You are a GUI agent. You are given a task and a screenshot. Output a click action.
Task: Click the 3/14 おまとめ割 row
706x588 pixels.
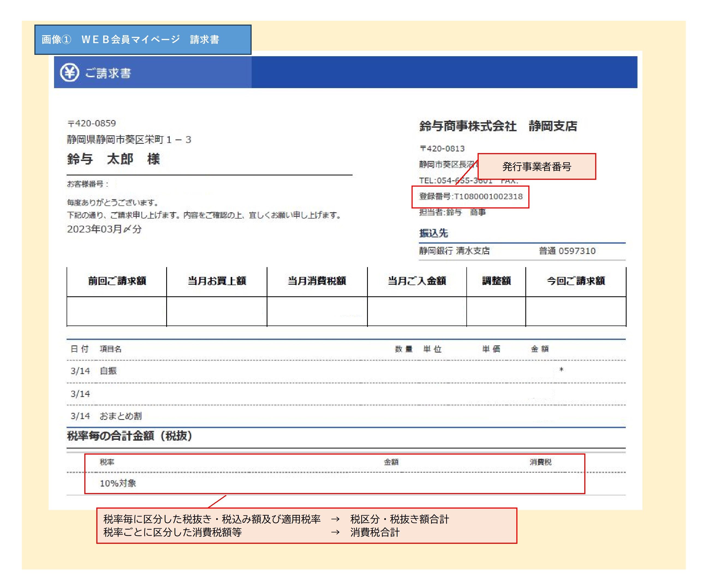(x=346, y=416)
